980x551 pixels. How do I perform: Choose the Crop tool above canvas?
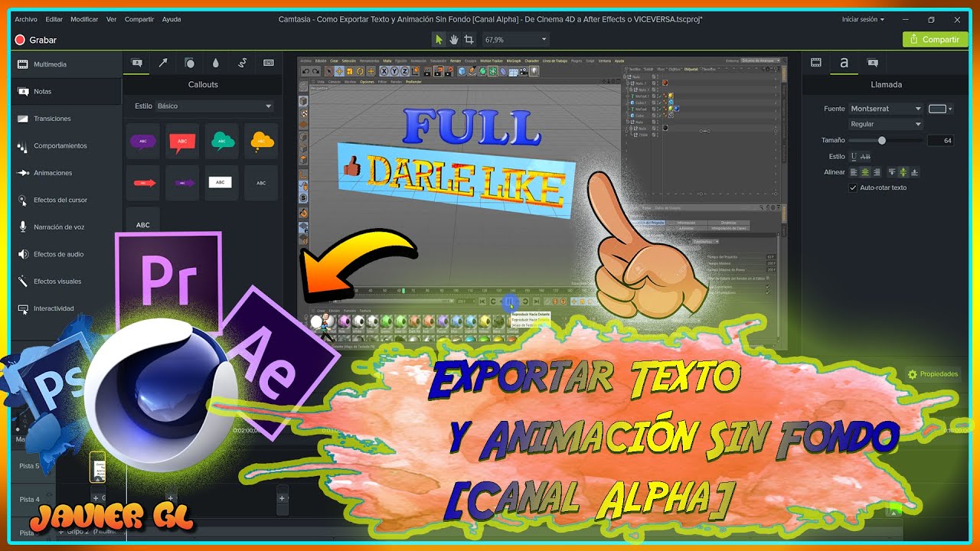(x=469, y=39)
